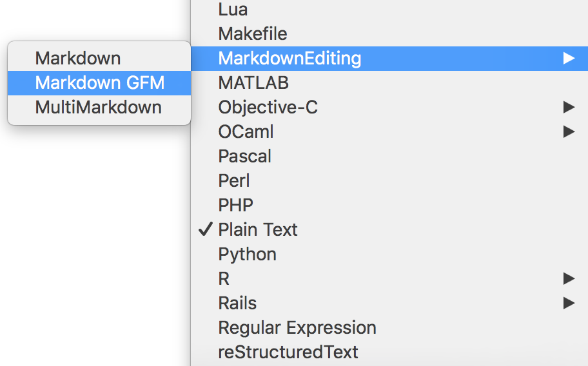This screenshot has height=366, width=588.
Task: Expand the R submenu arrow
Action: 568,278
